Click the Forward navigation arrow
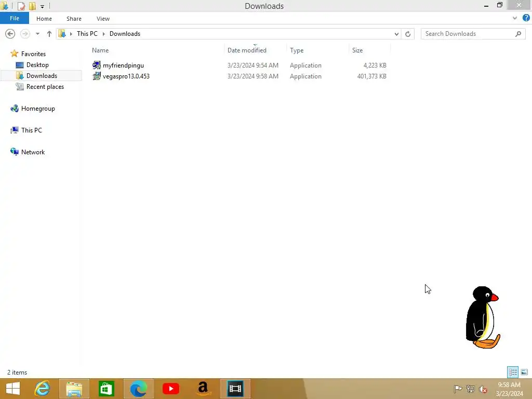Image resolution: width=532 pixels, height=399 pixels. click(25, 34)
